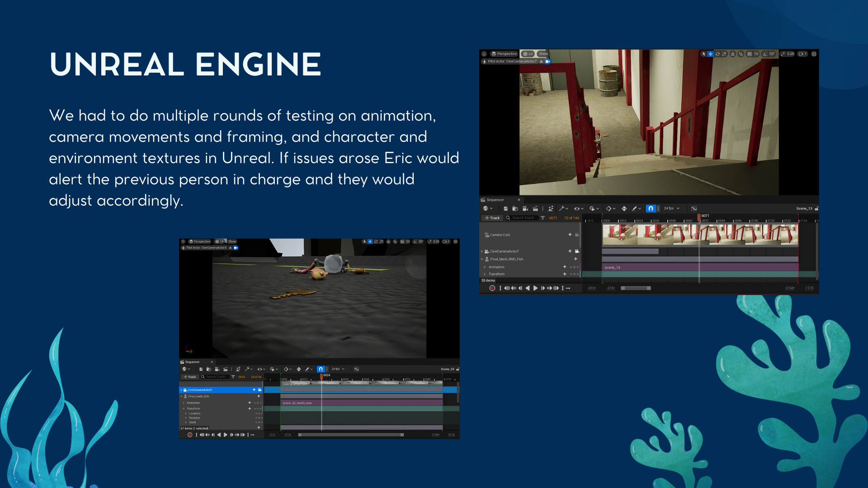Click the scene_23_meelo_new animation clip
The height and width of the screenshot is (488, 868).
[362, 403]
